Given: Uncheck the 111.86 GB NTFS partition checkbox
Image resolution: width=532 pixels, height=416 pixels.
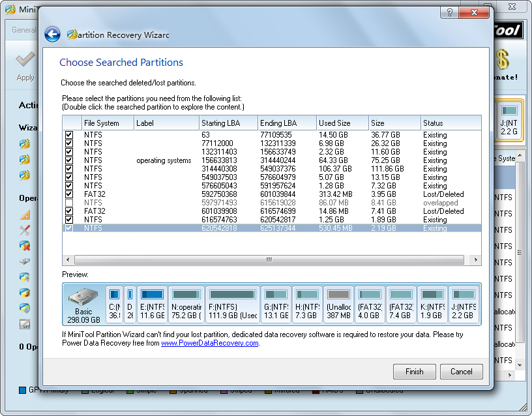Looking at the screenshot, I should click(x=69, y=169).
